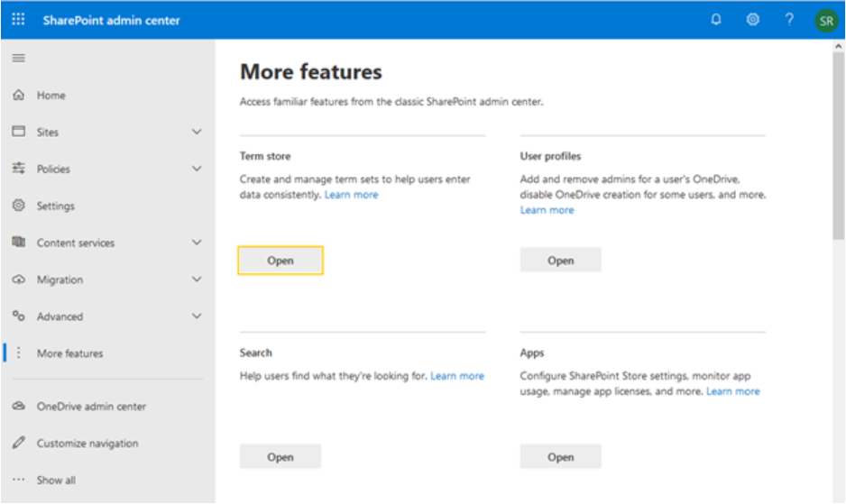The image size is (846, 504).
Task: Click the notifications bell icon
Action: [x=716, y=19]
